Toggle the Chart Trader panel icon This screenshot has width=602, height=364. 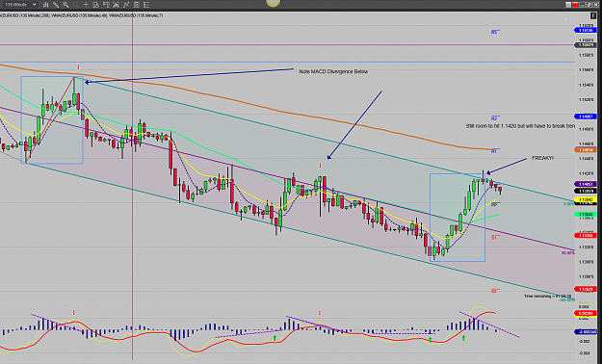106,5
